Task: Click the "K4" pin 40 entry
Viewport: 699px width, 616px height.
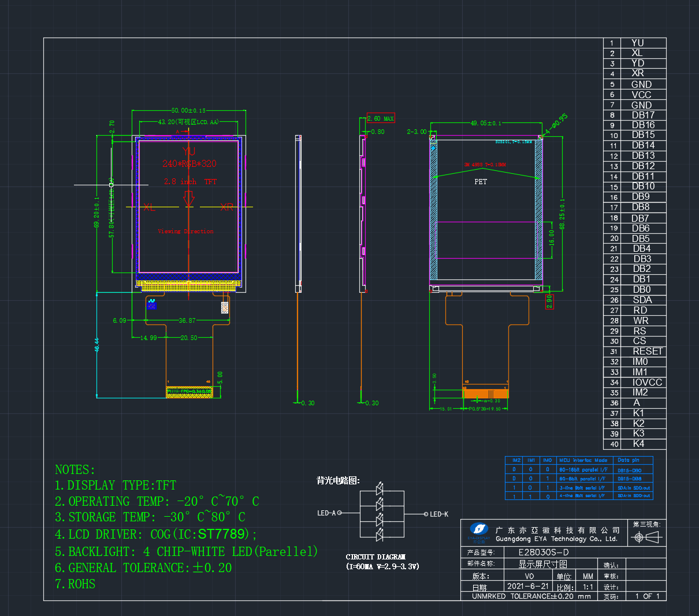Action: pyautogui.click(x=638, y=443)
